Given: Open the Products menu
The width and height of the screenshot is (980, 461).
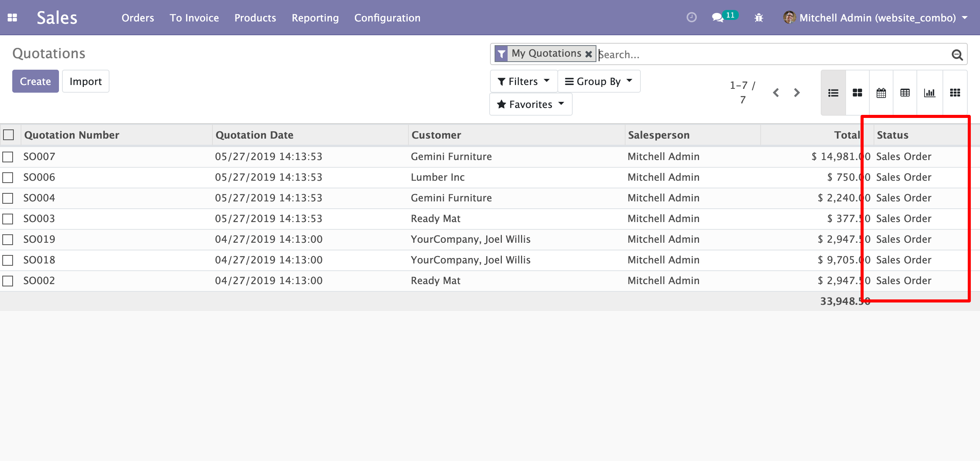Looking at the screenshot, I should tap(255, 18).
